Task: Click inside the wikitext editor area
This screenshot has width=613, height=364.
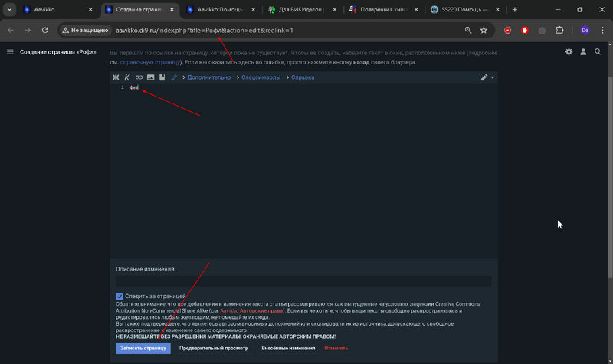Action: [x=303, y=170]
